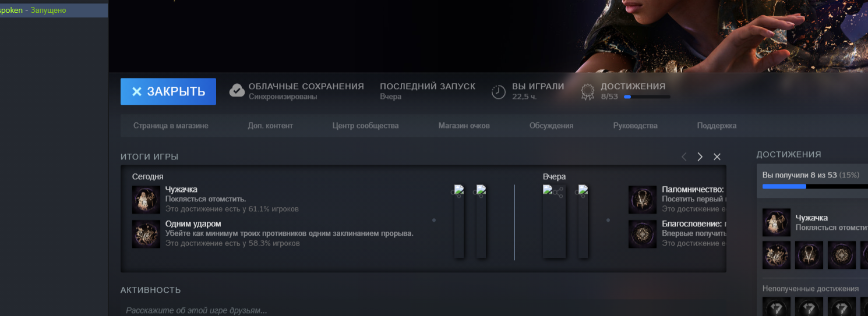Go to Центр сообщества
This screenshot has height=316, width=868.
(365, 126)
